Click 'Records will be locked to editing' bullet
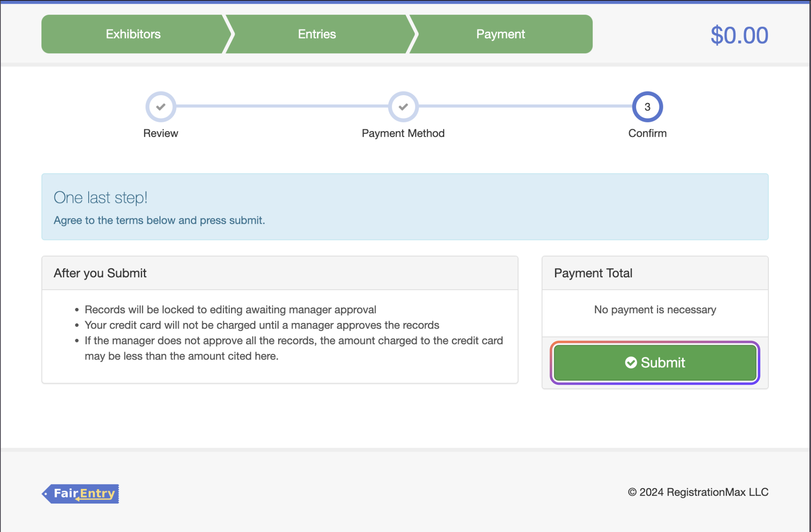The width and height of the screenshot is (811, 532). click(230, 310)
